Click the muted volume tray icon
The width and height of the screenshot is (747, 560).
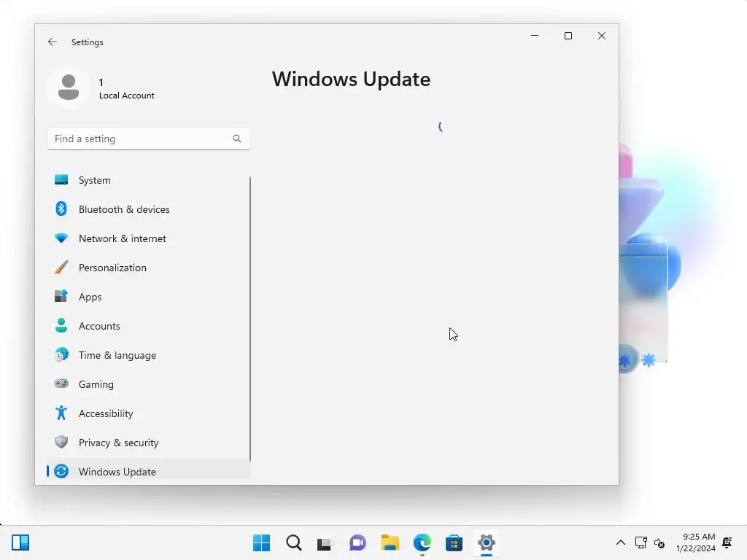[x=659, y=542]
